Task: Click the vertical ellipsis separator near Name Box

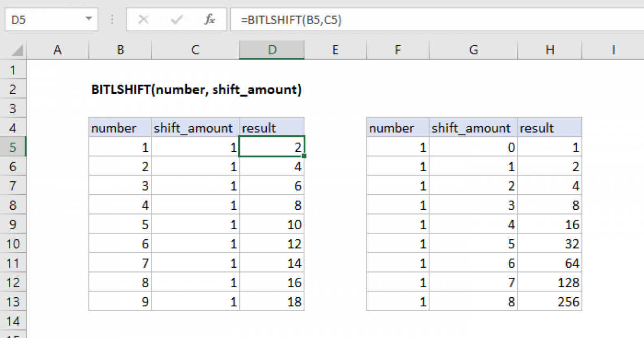Action: [112, 19]
